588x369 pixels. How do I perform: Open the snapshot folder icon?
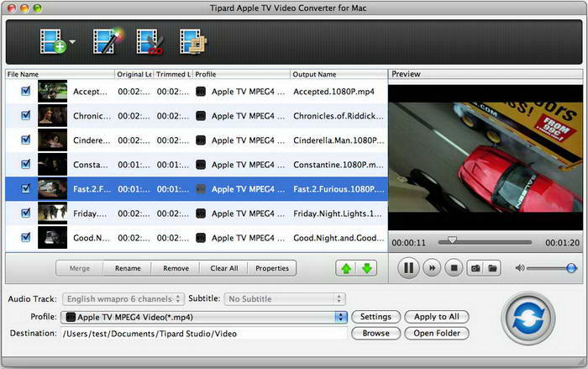(492, 268)
